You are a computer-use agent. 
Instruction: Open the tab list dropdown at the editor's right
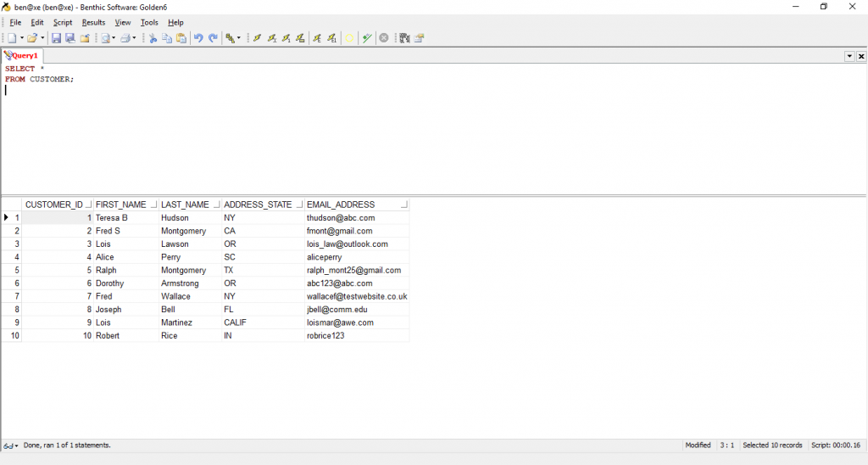pos(849,56)
